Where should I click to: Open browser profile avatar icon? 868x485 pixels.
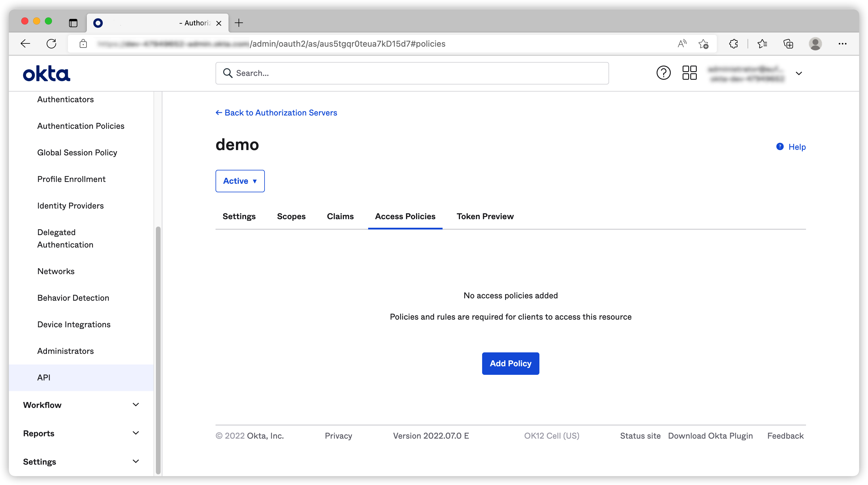tap(815, 44)
